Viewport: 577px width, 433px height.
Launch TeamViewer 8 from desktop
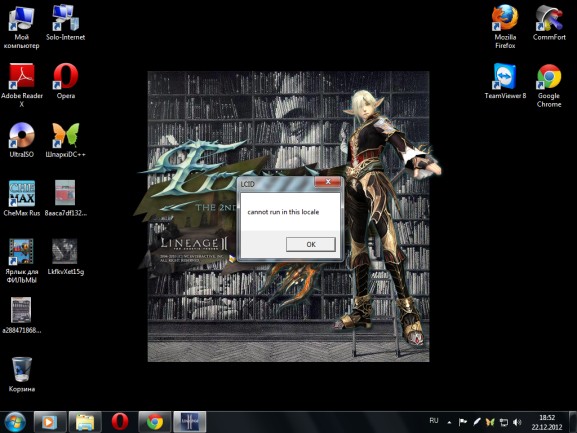pos(505,81)
